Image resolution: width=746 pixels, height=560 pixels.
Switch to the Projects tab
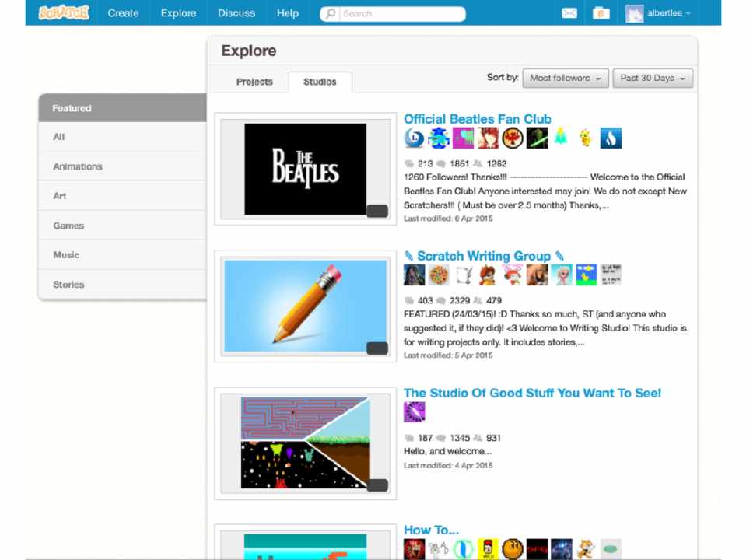click(254, 82)
